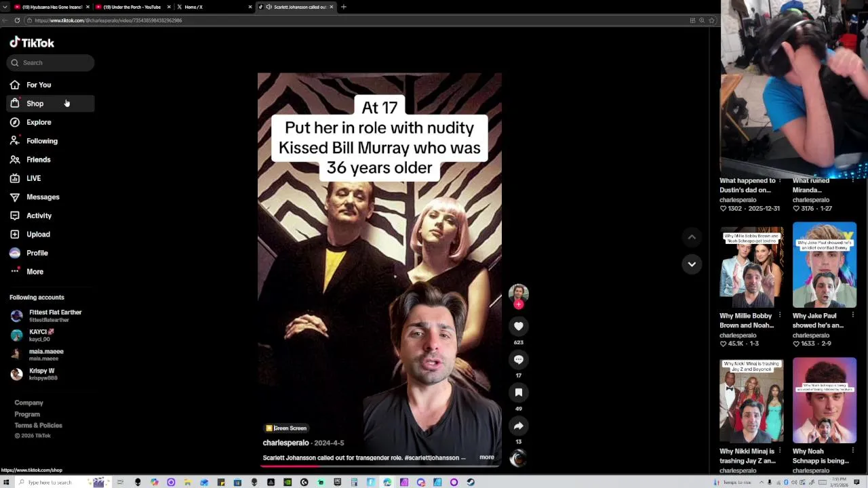The height and width of the screenshot is (488, 868).
Task: Go to previous video with up arrow
Action: [692, 237]
